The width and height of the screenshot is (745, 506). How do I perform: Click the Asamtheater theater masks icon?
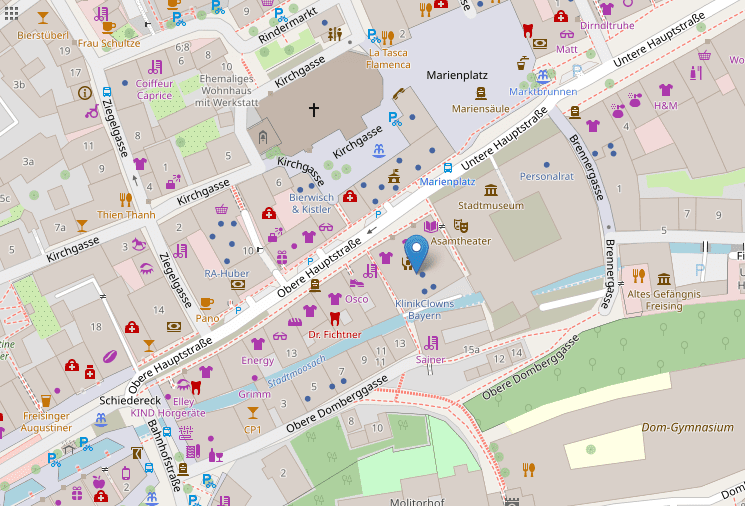pyautogui.click(x=460, y=226)
